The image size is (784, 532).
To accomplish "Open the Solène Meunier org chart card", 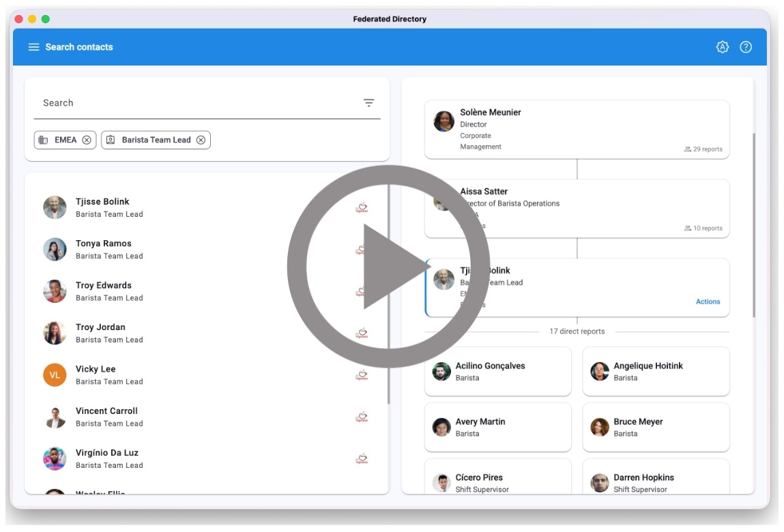I will [x=577, y=130].
